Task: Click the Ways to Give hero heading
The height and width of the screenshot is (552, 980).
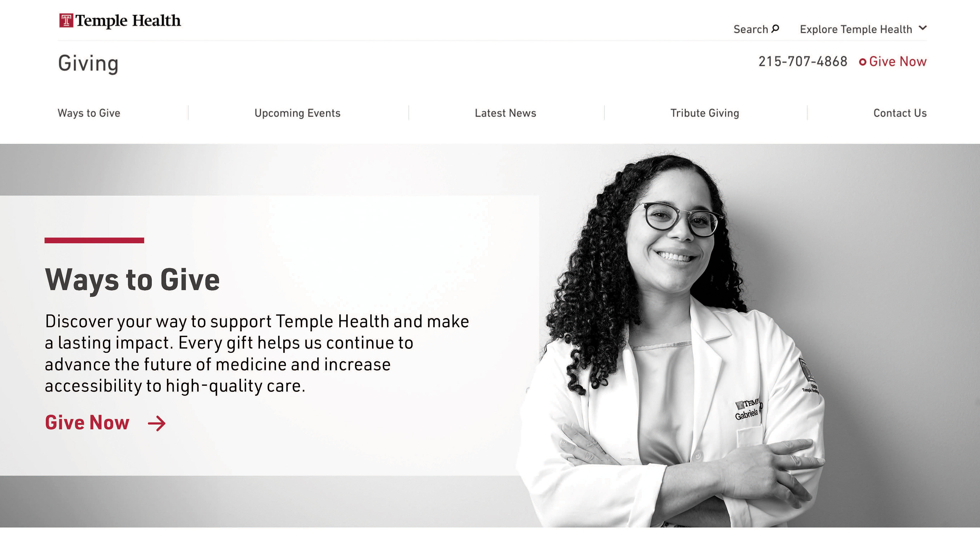Action: 132,280
